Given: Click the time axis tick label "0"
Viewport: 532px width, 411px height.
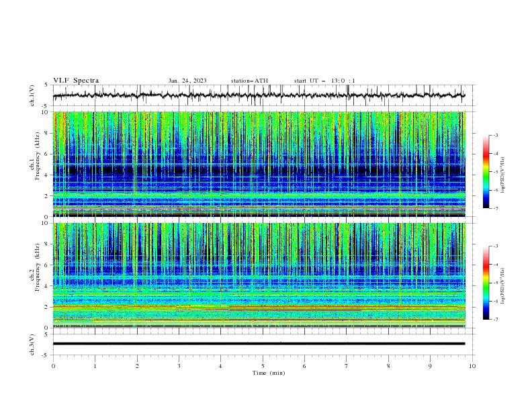Looking at the screenshot, I should [x=53, y=366].
